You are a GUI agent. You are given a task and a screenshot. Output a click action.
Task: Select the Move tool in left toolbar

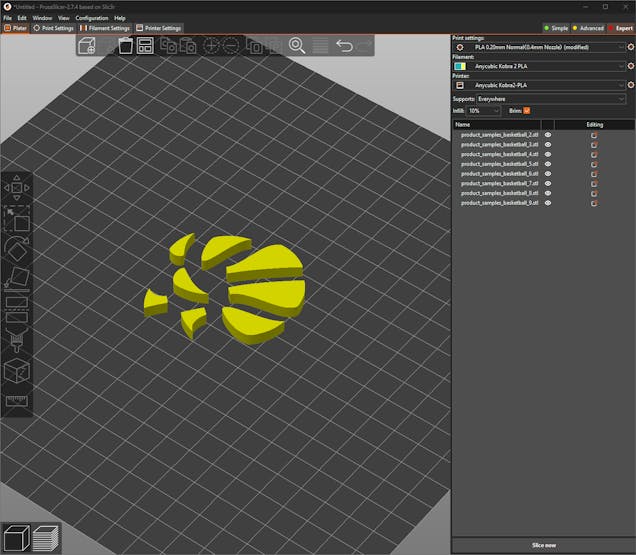coord(16,187)
